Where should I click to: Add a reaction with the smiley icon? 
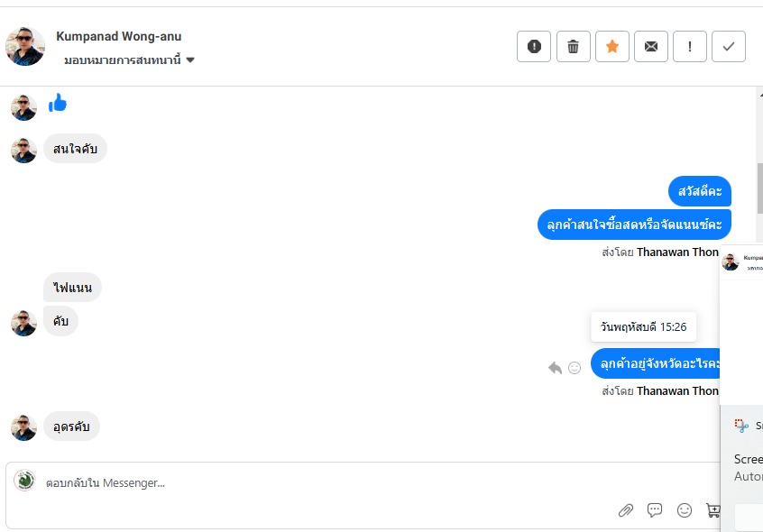(x=575, y=368)
